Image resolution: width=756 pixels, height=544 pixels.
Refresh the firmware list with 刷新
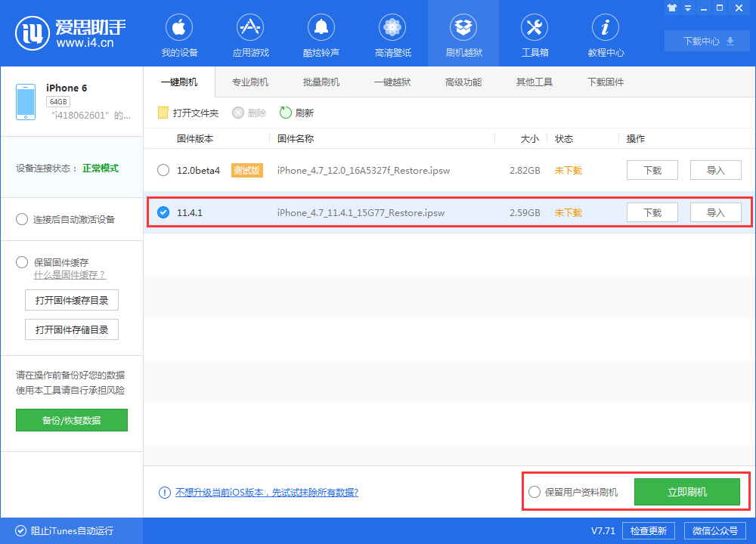pyautogui.click(x=296, y=112)
